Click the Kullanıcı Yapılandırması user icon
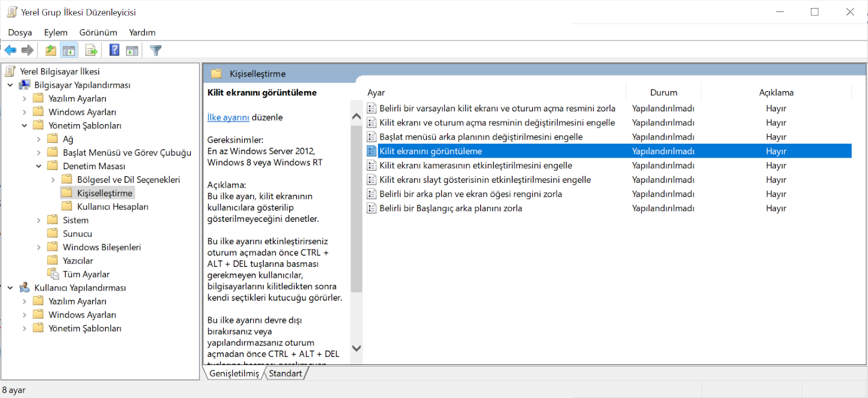 coord(24,287)
